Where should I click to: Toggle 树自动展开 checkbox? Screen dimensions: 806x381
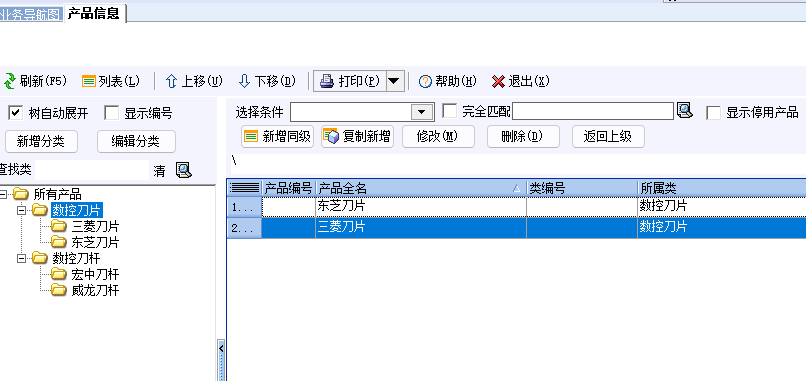coord(16,113)
